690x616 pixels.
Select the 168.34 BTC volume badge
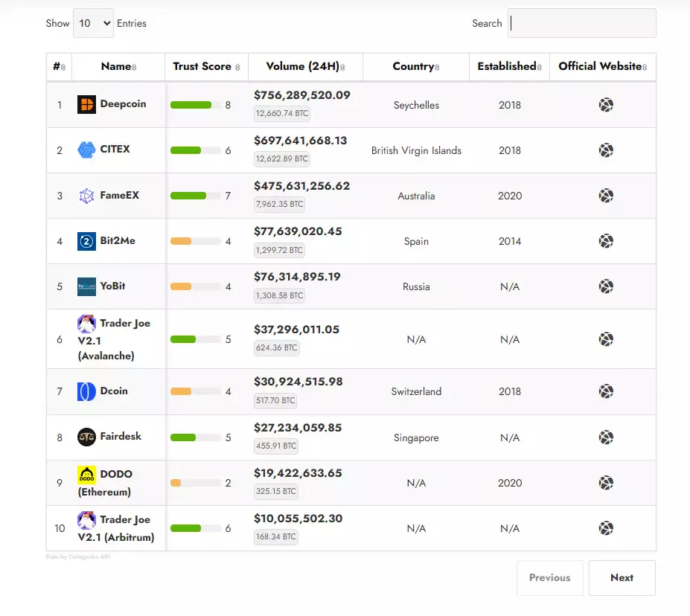276,537
